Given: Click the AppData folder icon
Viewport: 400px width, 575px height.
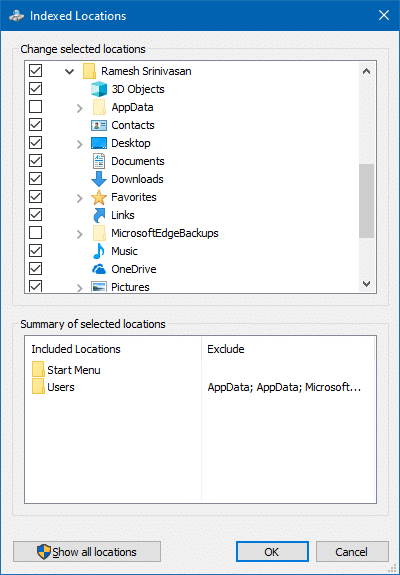Looking at the screenshot, I should pos(99,107).
